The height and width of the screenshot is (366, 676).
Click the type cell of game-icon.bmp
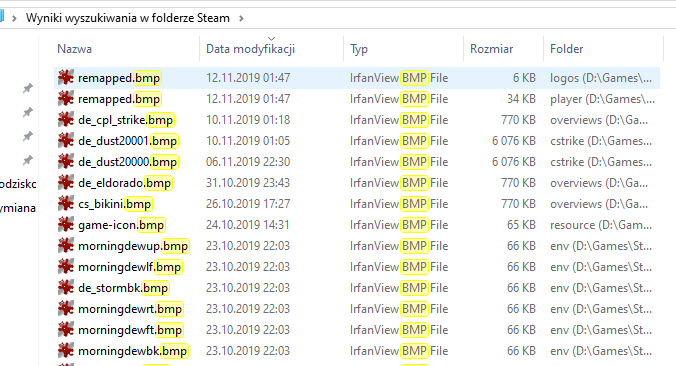pos(399,225)
